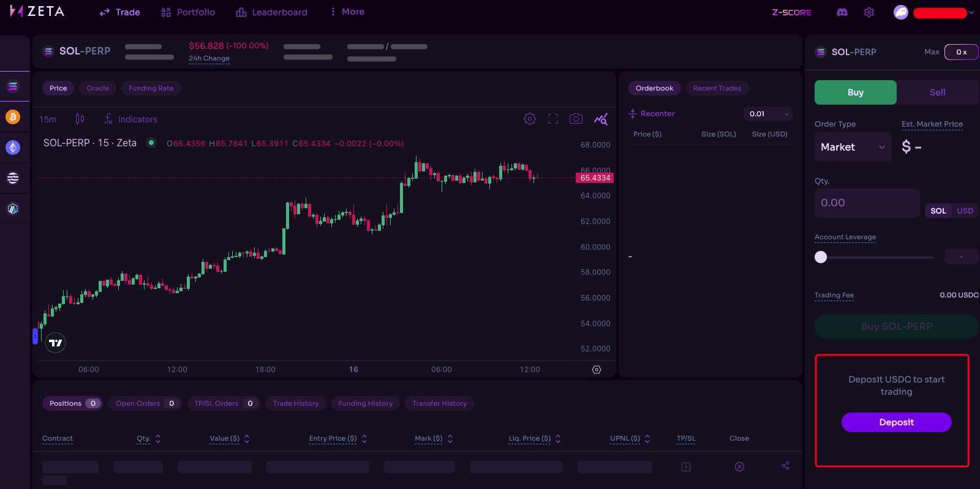Select Bitcoin market in left sidebar
This screenshot has width=980, height=489.
[x=13, y=117]
